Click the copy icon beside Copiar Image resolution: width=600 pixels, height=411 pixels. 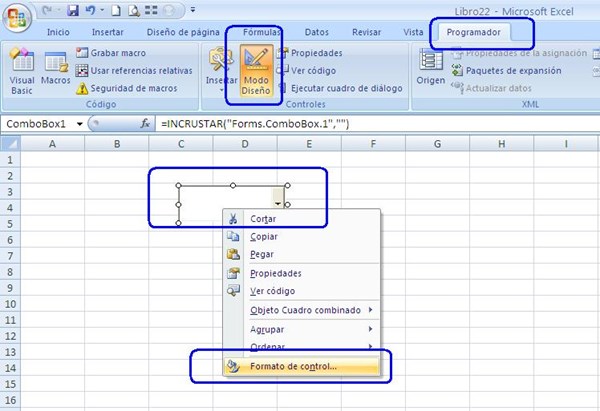pos(233,236)
